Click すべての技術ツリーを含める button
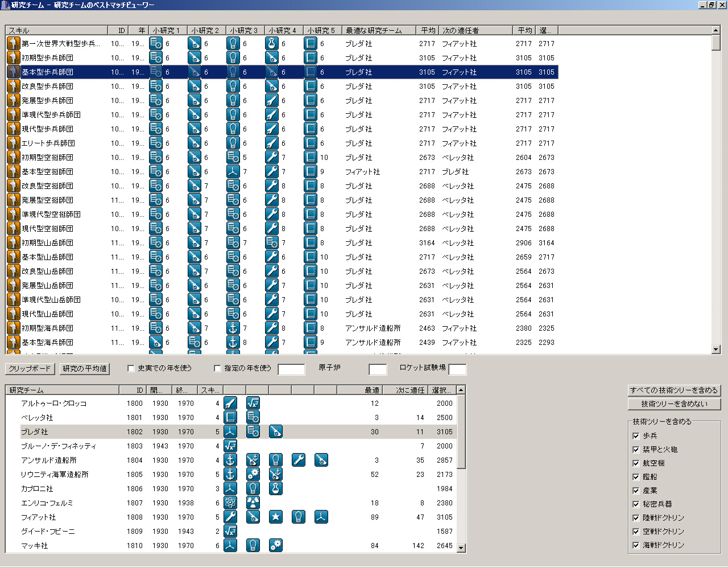 pos(674,390)
